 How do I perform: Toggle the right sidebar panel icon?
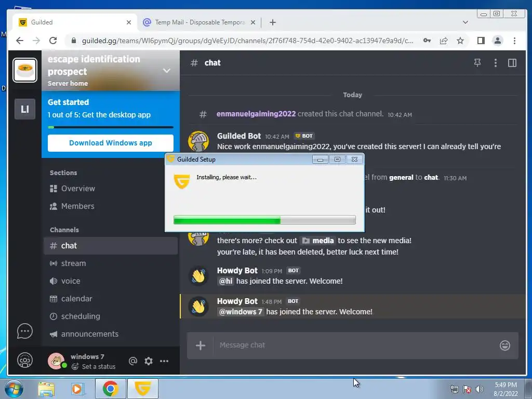512,63
